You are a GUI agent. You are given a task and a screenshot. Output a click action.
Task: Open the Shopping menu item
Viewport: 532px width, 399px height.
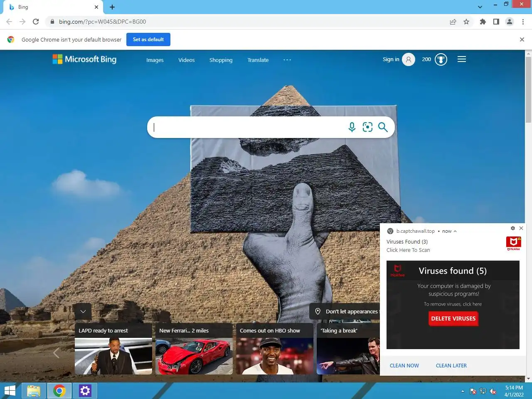coord(221,60)
